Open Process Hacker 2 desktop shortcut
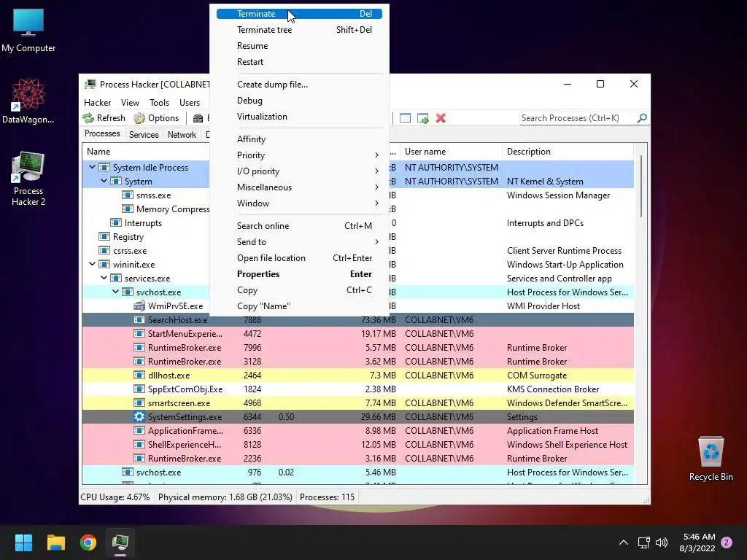 coord(28,179)
